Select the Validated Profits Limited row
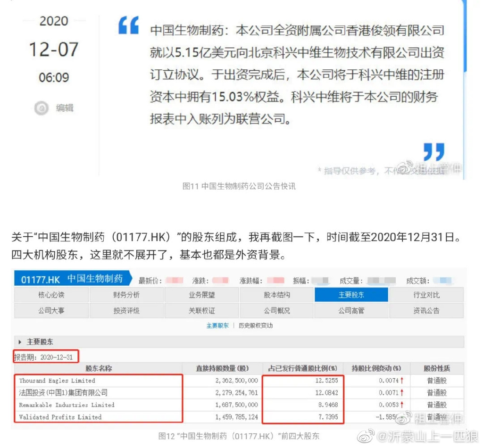The image size is (483, 448). point(239,417)
